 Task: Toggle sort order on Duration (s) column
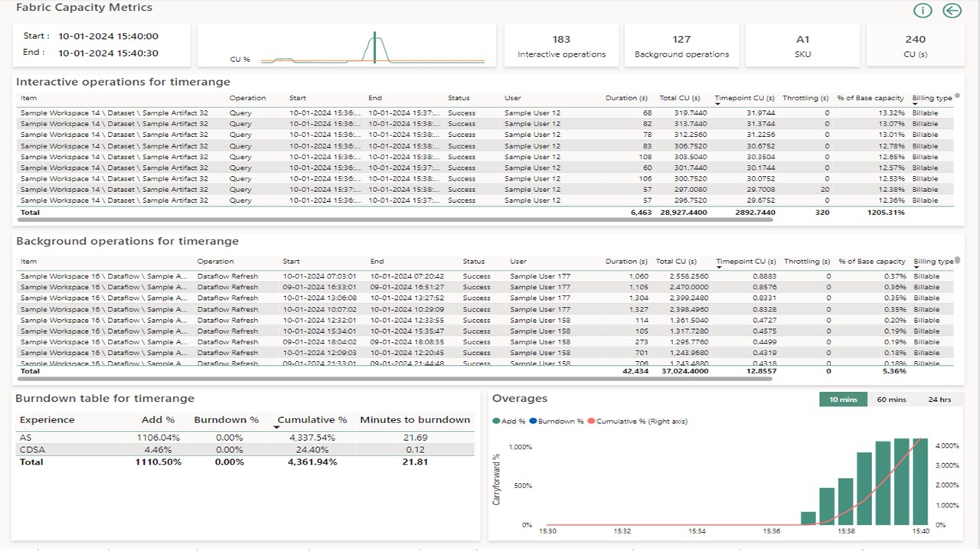coord(626,98)
